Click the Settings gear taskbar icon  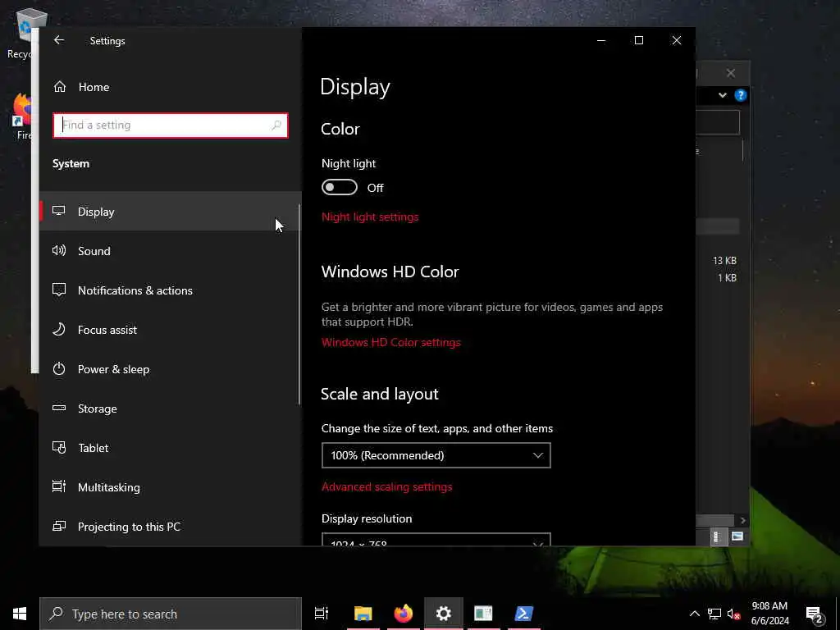(444, 614)
